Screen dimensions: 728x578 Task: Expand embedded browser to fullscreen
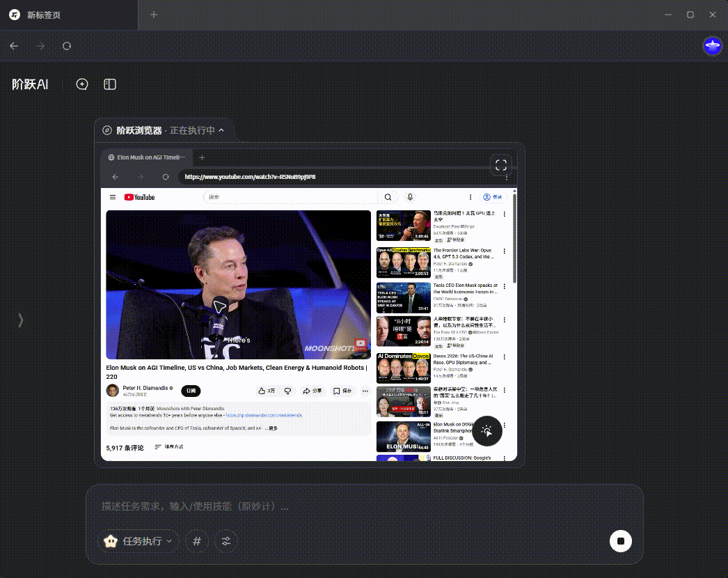tap(501, 165)
